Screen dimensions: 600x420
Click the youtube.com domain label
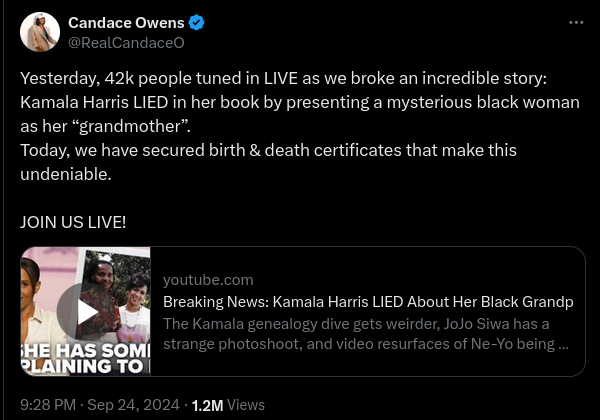[208, 280]
